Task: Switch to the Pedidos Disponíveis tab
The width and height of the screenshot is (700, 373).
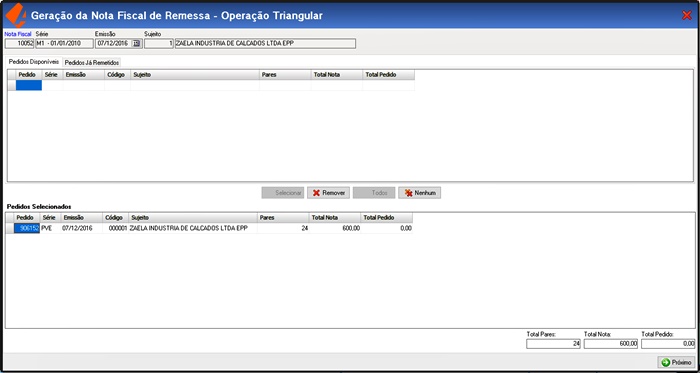Action: click(x=34, y=62)
